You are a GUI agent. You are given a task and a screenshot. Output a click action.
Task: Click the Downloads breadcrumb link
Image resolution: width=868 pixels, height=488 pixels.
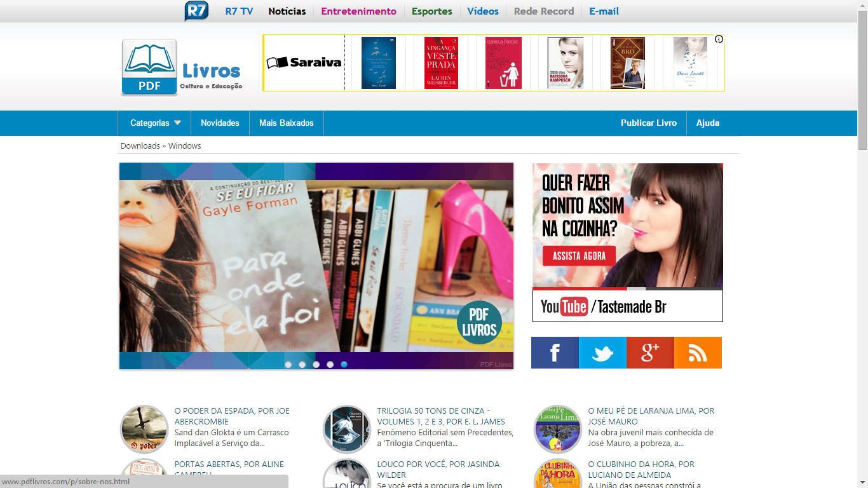140,146
